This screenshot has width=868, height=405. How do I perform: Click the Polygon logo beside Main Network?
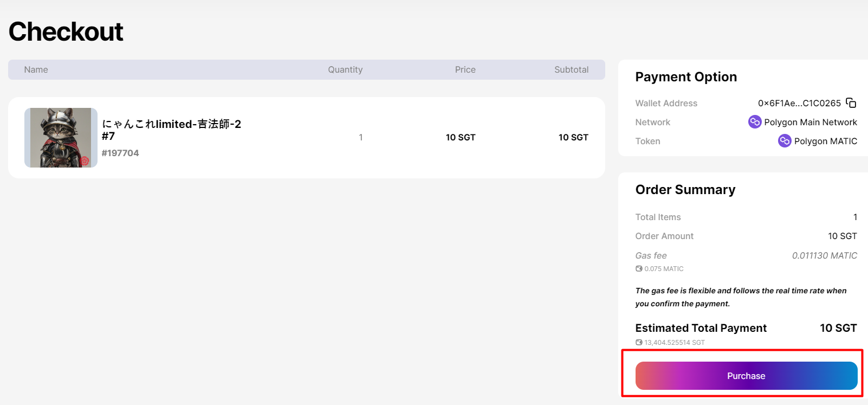pyautogui.click(x=755, y=122)
